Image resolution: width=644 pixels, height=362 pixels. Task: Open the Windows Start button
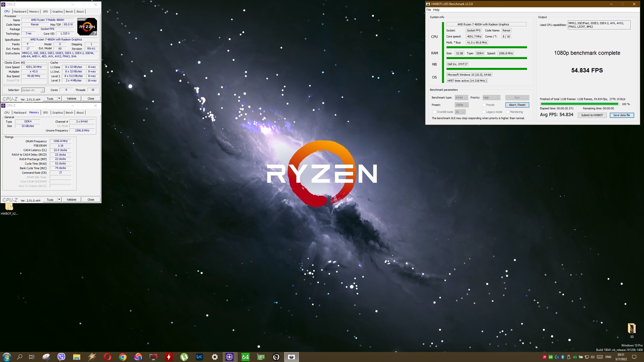point(7,357)
